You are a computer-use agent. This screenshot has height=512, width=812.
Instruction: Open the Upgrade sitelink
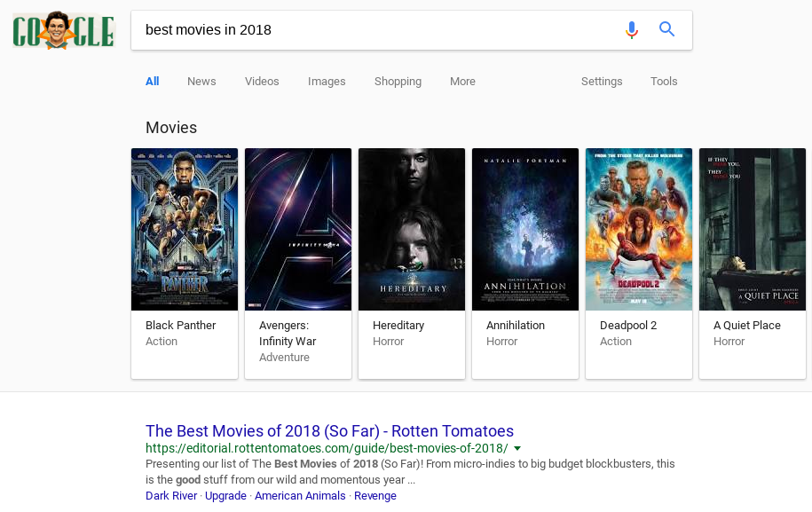coord(225,496)
